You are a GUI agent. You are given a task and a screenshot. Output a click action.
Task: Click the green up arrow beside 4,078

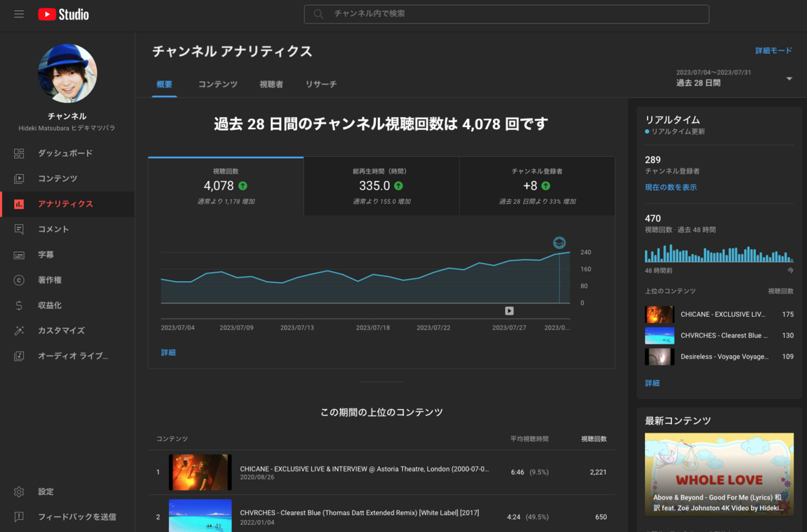(x=243, y=186)
